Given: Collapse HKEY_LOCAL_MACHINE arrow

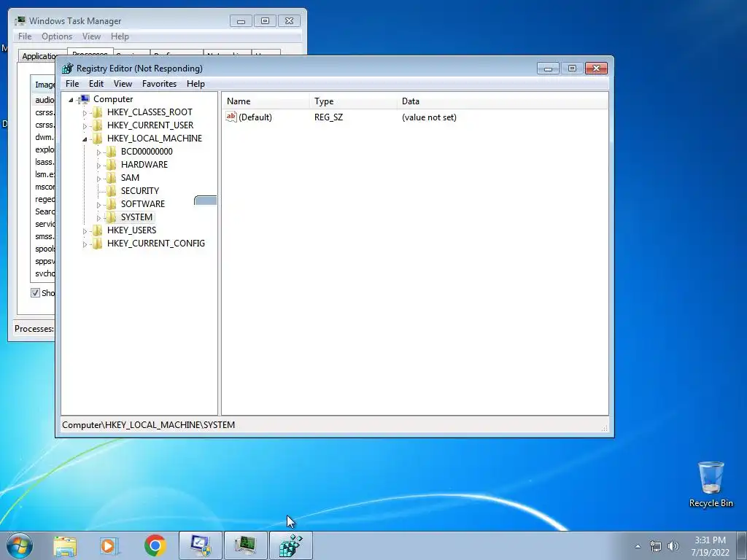Looking at the screenshot, I should pyautogui.click(x=85, y=139).
